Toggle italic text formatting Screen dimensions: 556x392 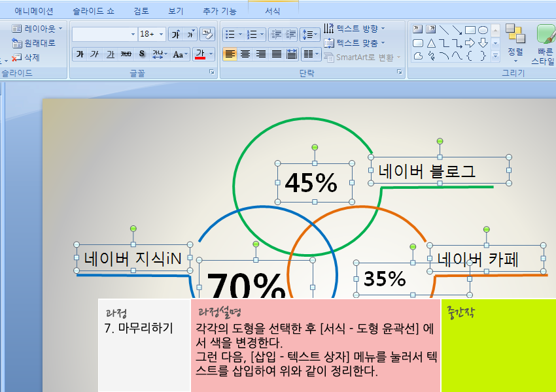click(x=95, y=54)
